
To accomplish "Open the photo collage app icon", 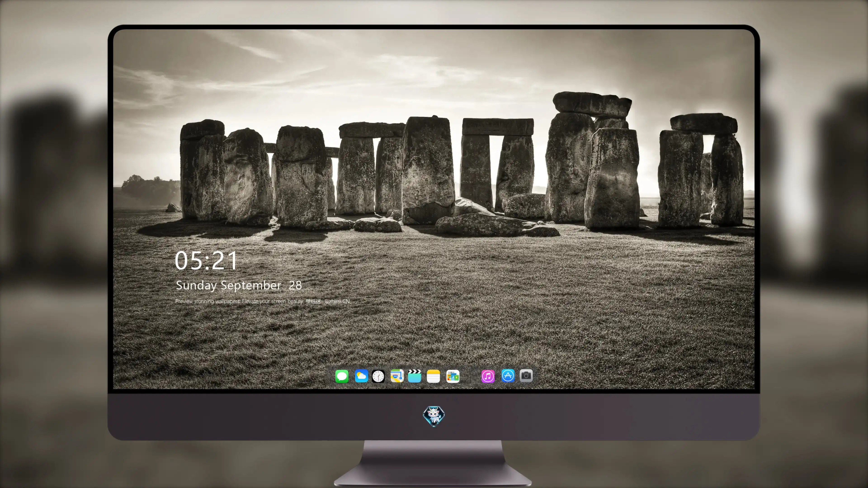I will coord(453,376).
